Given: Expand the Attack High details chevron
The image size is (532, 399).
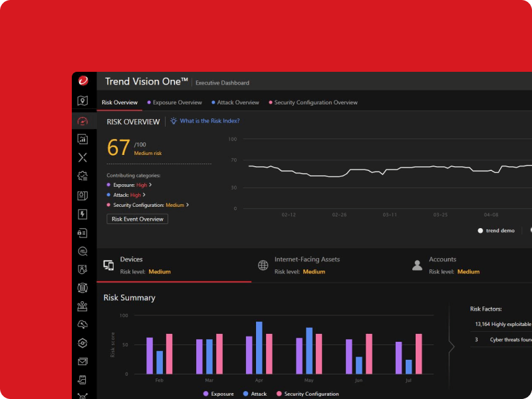Looking at the screenshot, I should pos(144,194).
